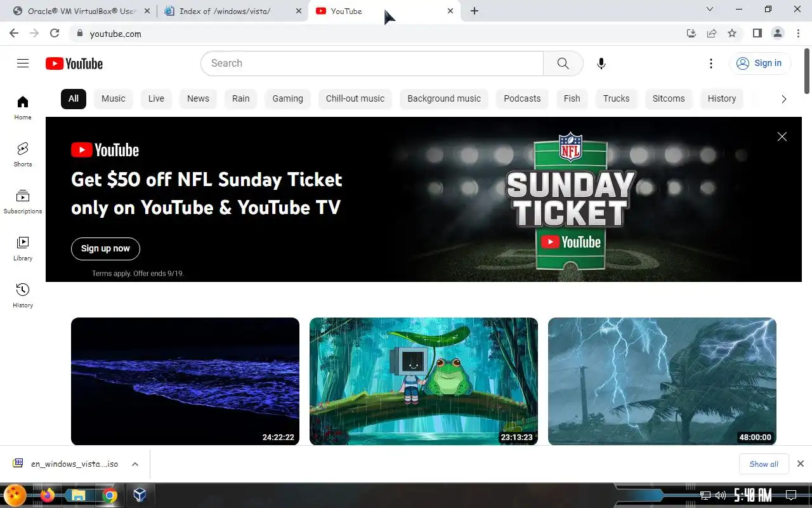Select the Podcasts chip
This screenshot has height=508, width=812.
point(522,98)
